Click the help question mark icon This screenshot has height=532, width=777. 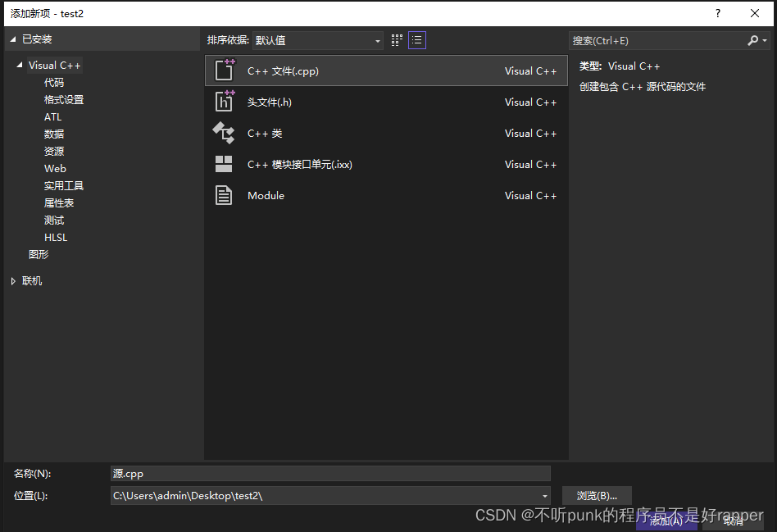[717, 13]
